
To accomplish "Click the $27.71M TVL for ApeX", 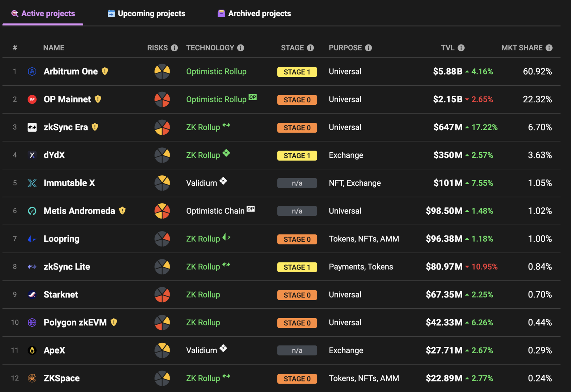I will pyautogui.click(x=444, y=350).
